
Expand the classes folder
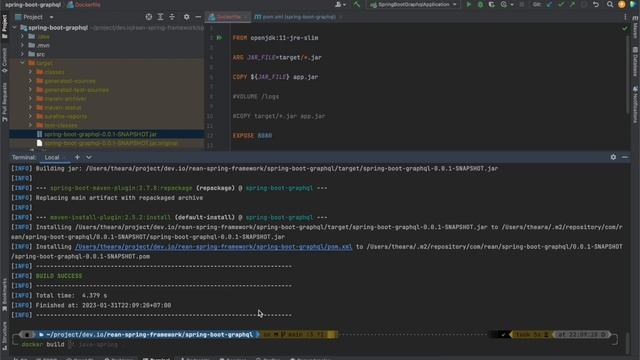coord(30,72)
